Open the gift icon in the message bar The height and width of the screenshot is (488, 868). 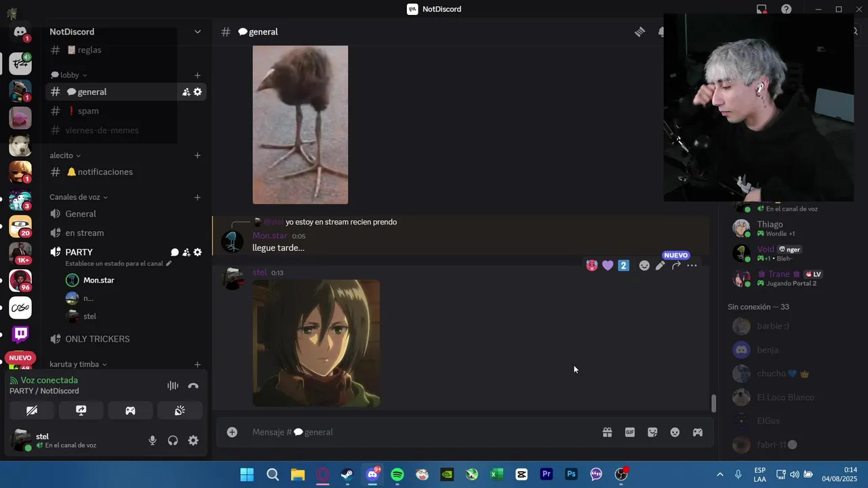[x=608, y=432]
